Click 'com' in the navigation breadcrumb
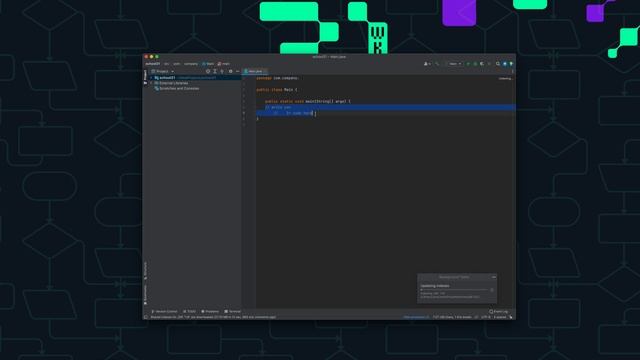This screenshot has width=640, height=360. 176,64
